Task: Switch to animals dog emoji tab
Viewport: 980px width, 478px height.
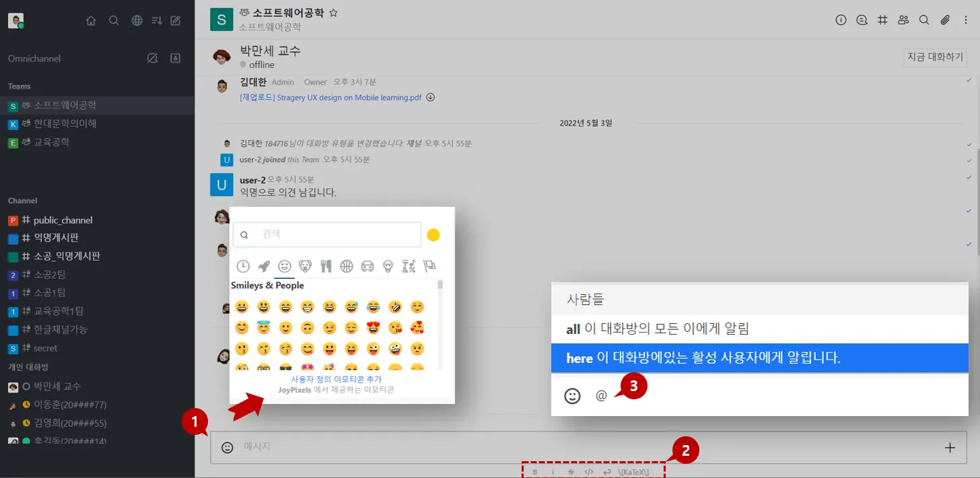Action: pos(305,266)
